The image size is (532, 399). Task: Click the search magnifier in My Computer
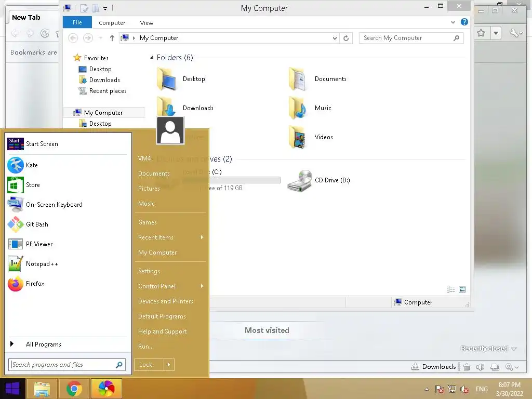click(x=456, y=38)
